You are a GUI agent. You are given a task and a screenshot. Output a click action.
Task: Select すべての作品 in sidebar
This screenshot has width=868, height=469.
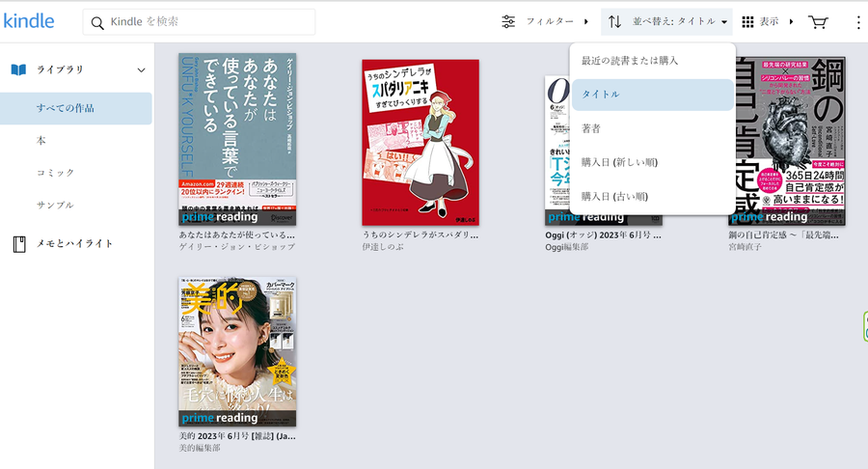pos(76,108)
